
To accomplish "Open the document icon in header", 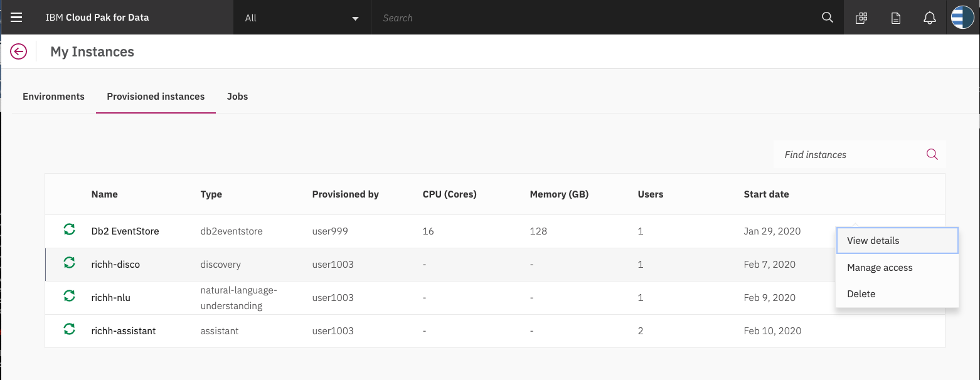I will coord(896,18).
